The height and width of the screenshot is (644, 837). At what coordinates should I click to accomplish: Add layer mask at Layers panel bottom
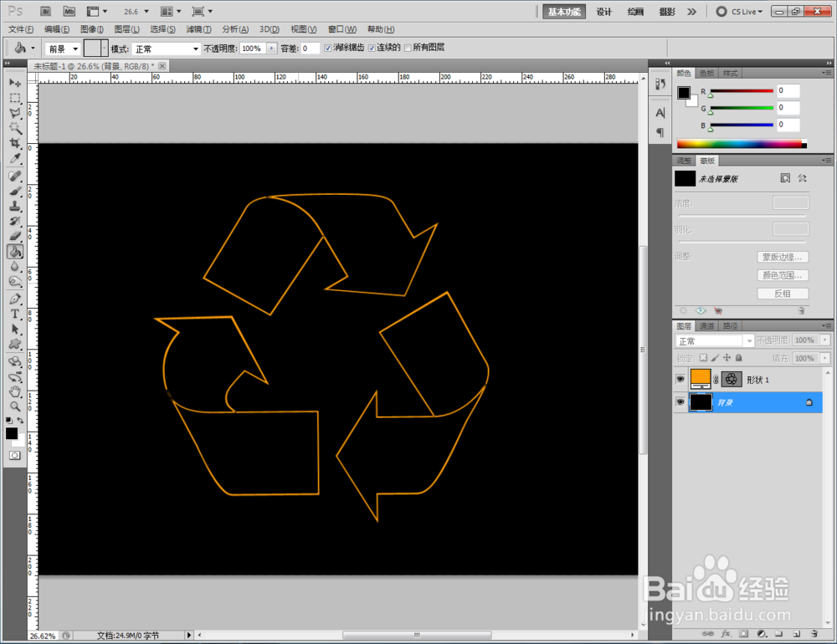743,633
